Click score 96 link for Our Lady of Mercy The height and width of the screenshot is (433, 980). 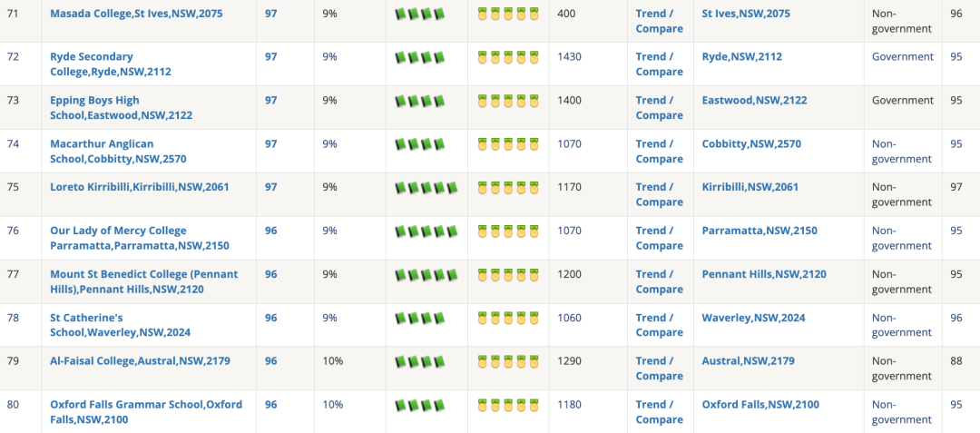270,231
